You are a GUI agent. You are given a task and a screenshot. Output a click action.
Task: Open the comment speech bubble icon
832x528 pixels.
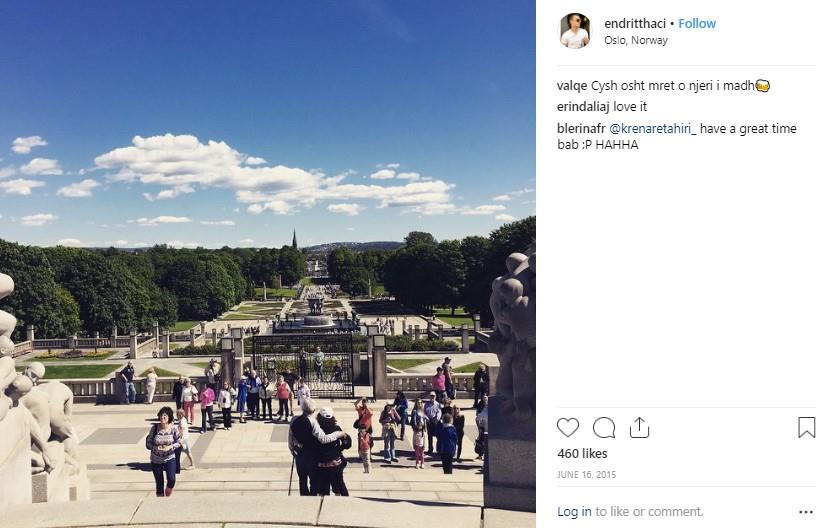point(604,428)
